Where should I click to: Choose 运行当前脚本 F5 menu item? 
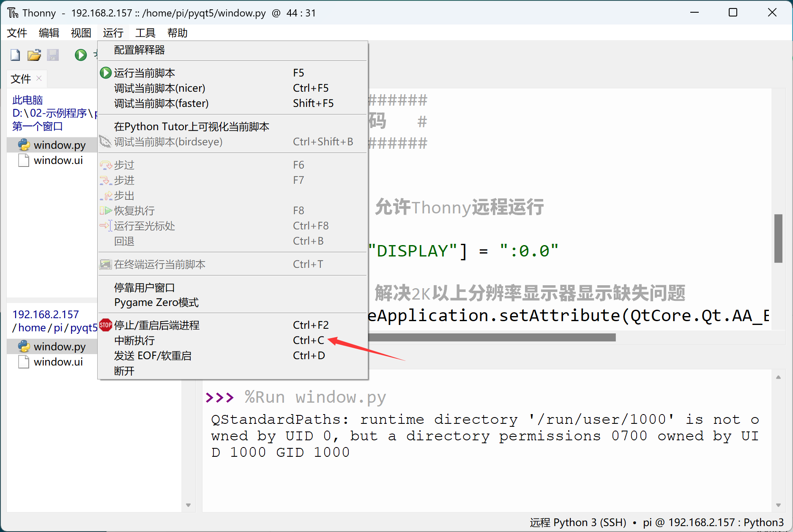pos(232,73)
